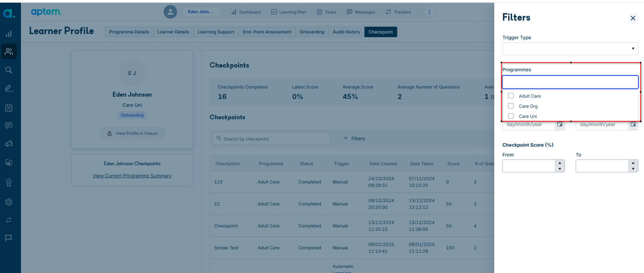The height and width of the screenshot is (273, 644).
Task: Open the Learning Plan menu item
Action: pos(289,12)
